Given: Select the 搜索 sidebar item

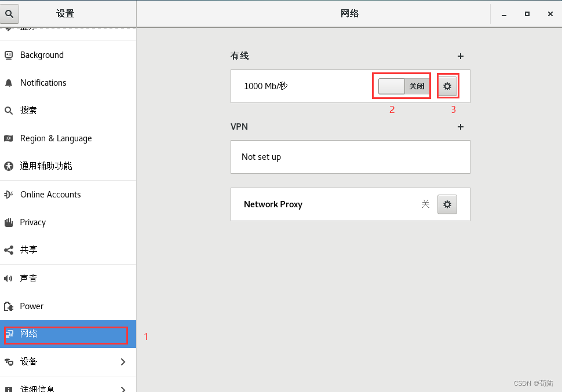Looking at the screenshot, I should pos(68,111).
